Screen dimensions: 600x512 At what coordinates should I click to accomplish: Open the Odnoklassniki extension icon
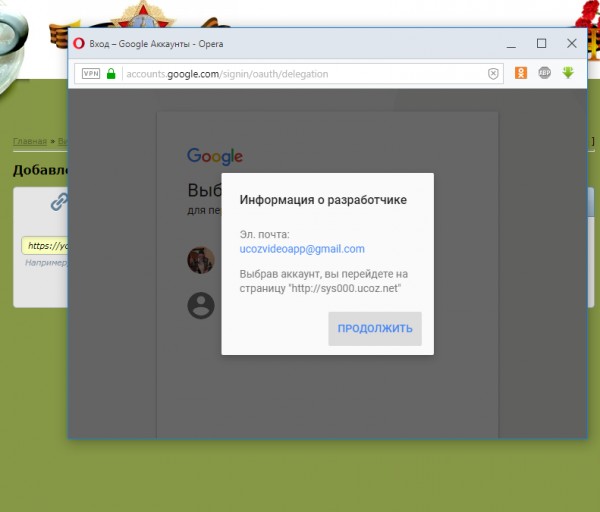pos(521,73)
